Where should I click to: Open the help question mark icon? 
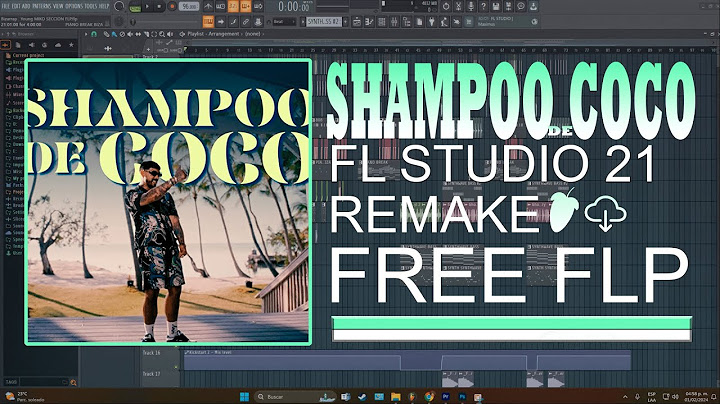tap(484, 6)
